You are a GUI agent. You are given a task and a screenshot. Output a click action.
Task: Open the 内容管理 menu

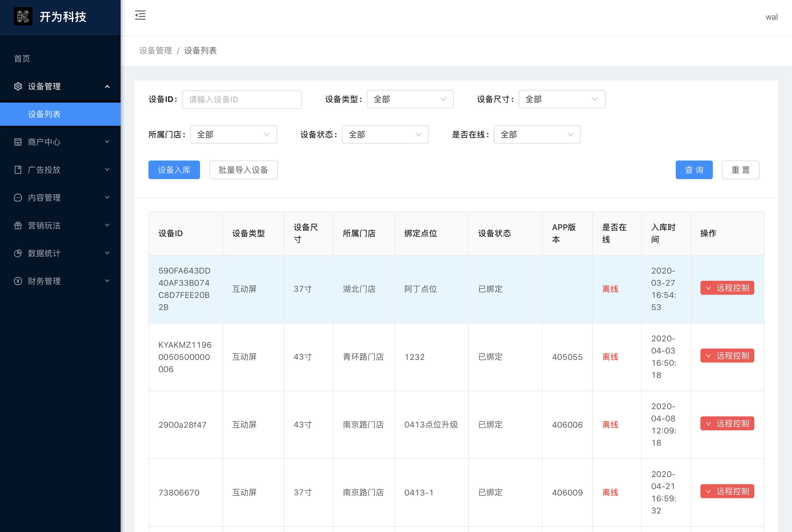pyautogui.click(x=60, y=197)
